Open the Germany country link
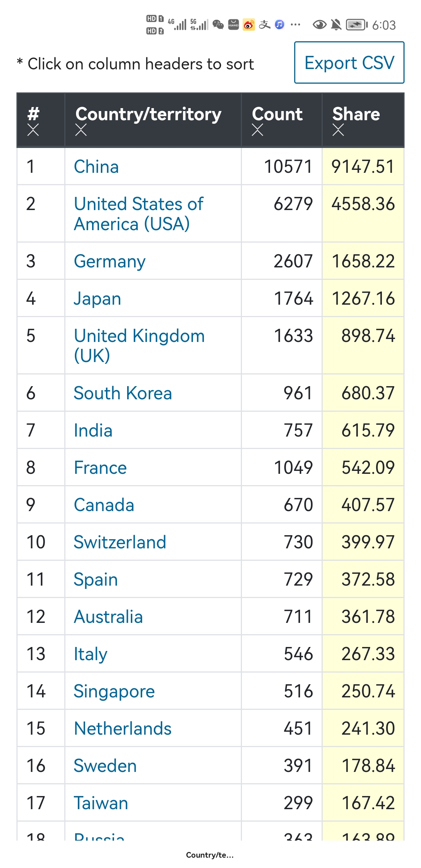421x868 pixels. coord(110,261)
